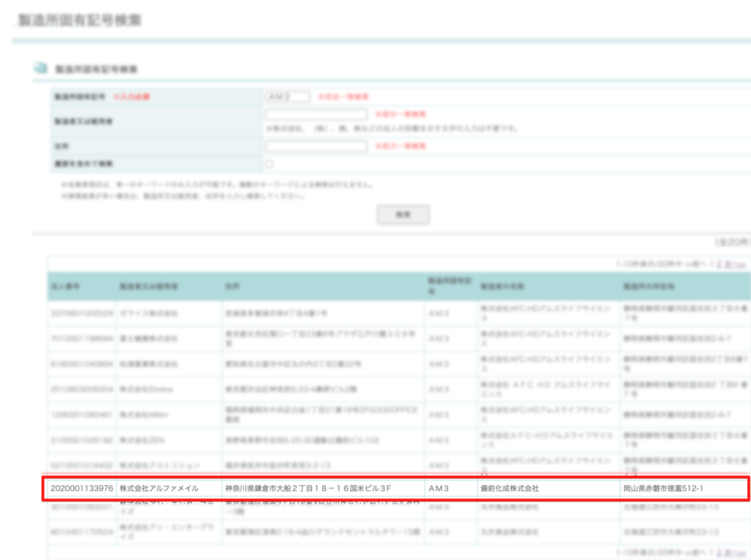Select AM3 code in the 備前化成 row

[x=439, y=488]
